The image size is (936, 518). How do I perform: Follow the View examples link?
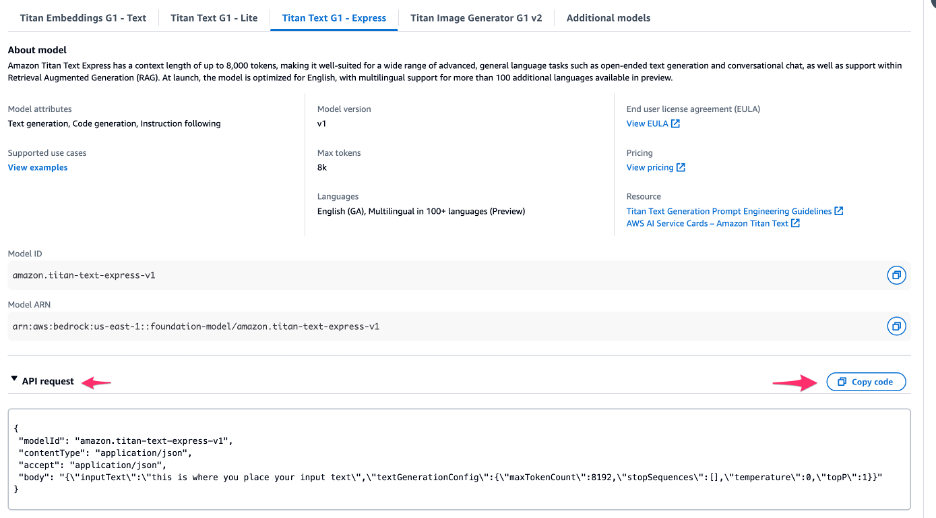(38, 168)
